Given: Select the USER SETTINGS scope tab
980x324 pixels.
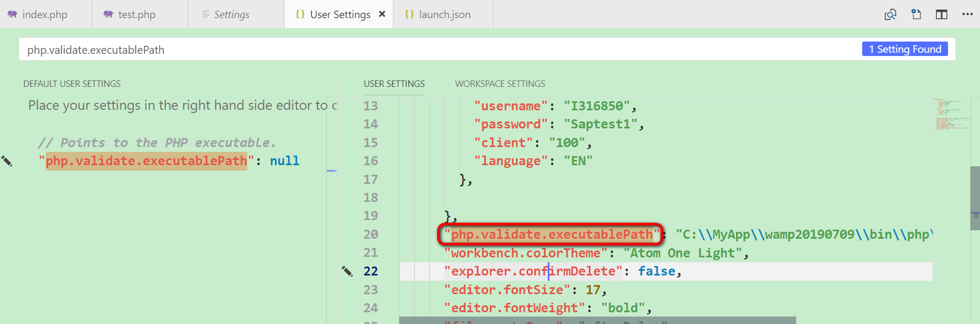Looking at the screenshot, I should [394, 84].
